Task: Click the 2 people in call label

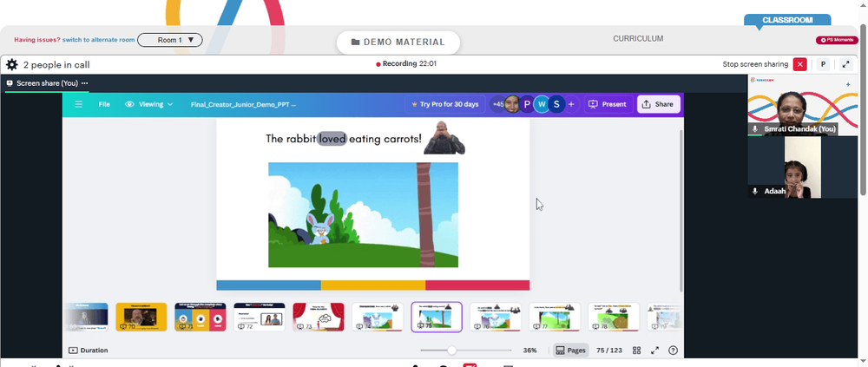Action: [56, 65]
